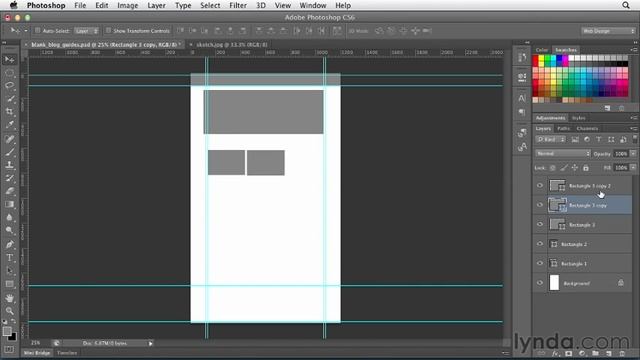Select the Rectangular Marquee tool
Viewport: 640px width, 360px height.
point(9,73)
